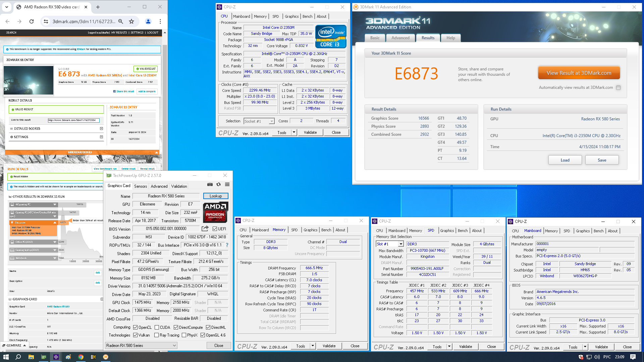Expand the Office PC (2013) comparison row

(55, 242)
